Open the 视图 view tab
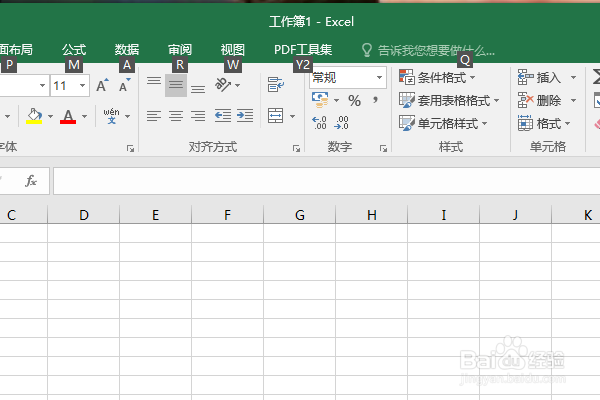Image resolution: width=600 pixels, height=400 pixels. click(x=233, y=49)
